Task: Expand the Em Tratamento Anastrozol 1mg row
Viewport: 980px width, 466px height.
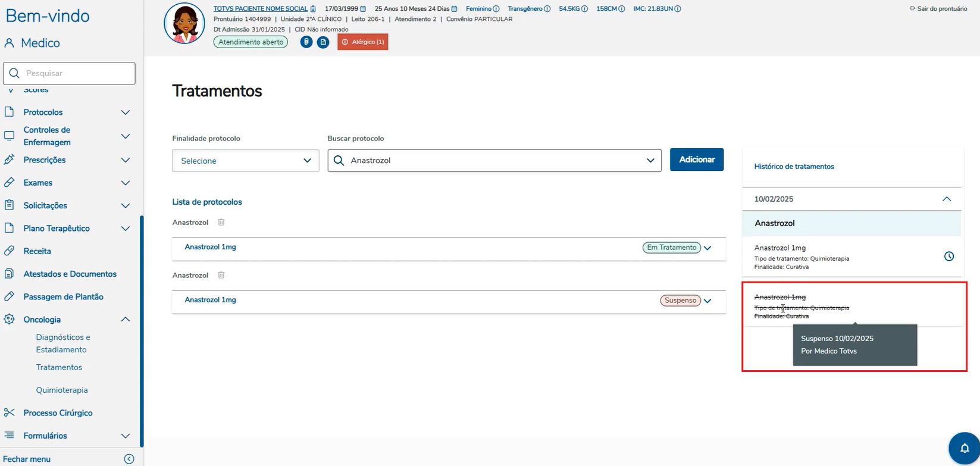Action: click(x=707, y=248)
